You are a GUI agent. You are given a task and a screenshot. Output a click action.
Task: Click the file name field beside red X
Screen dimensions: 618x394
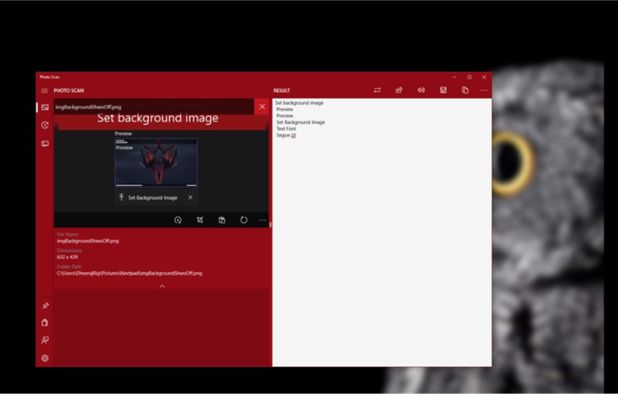click(x=154, y=107)
